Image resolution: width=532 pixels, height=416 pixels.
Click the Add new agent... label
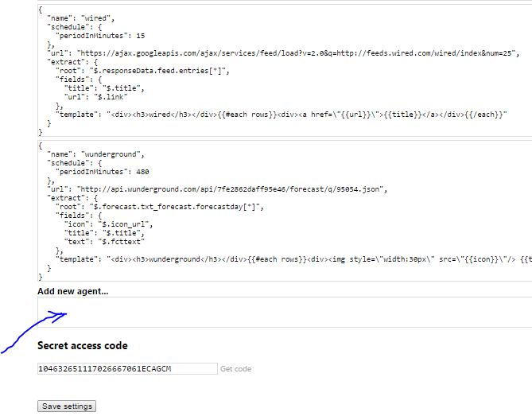click(x=73, y=291)
